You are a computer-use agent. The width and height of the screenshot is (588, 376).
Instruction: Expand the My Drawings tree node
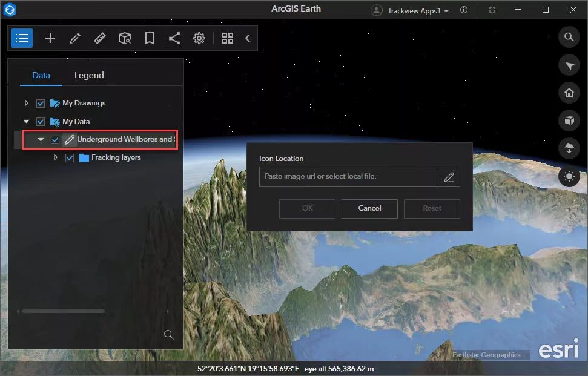tap(26, 103)
